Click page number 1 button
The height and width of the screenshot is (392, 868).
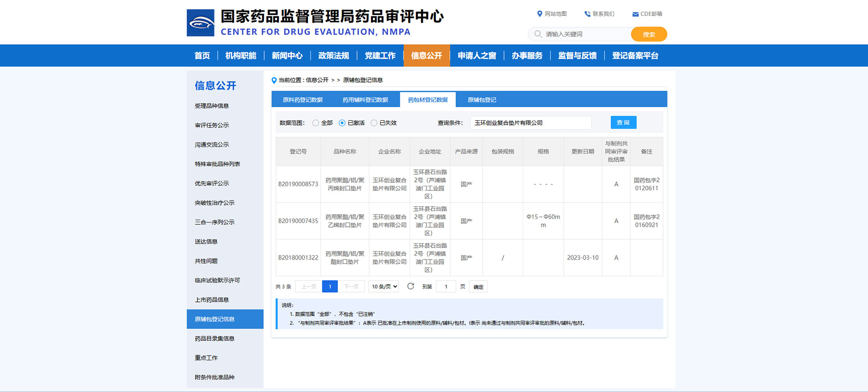(330, 287)
